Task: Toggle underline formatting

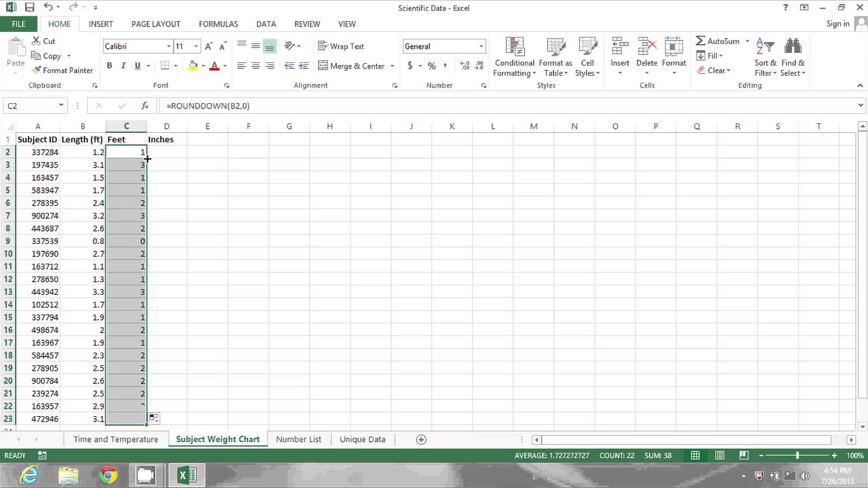Action: [138, 66]
